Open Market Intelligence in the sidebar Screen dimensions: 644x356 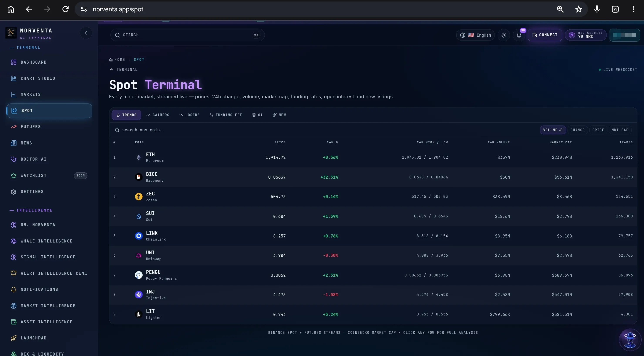(x=49, y=306)
